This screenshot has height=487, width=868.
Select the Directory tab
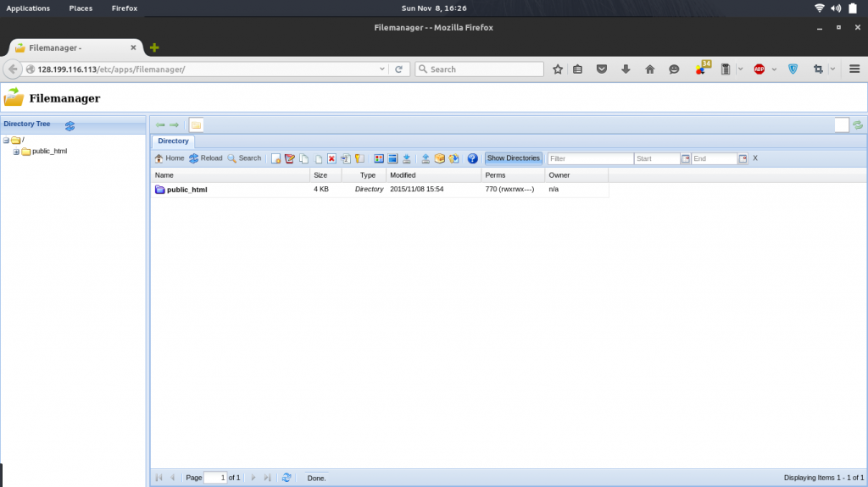173,141
